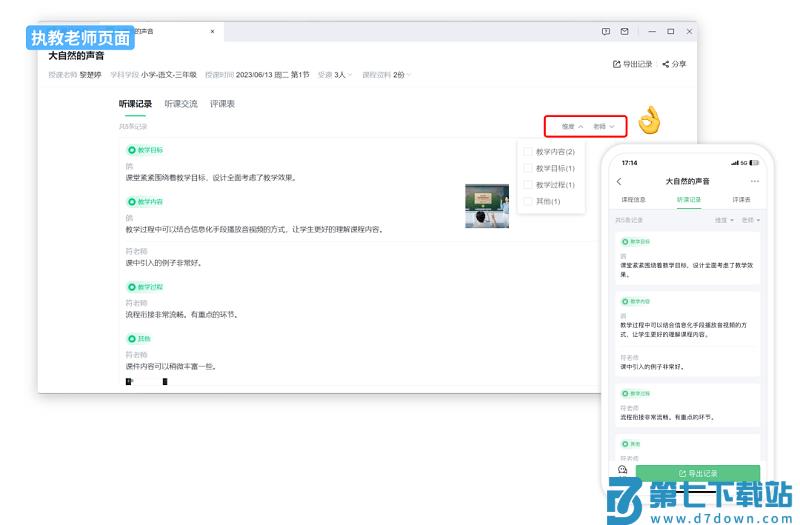Tap the 教学内容 tag icon on phone
This screenshot has height=525, width=800.
(625, 302)
